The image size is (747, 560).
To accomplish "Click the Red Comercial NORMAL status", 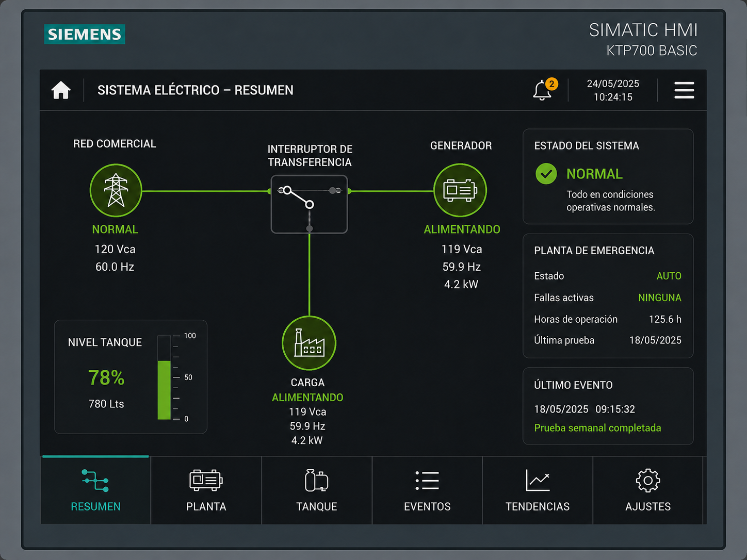I will click(x=115, y=229).
